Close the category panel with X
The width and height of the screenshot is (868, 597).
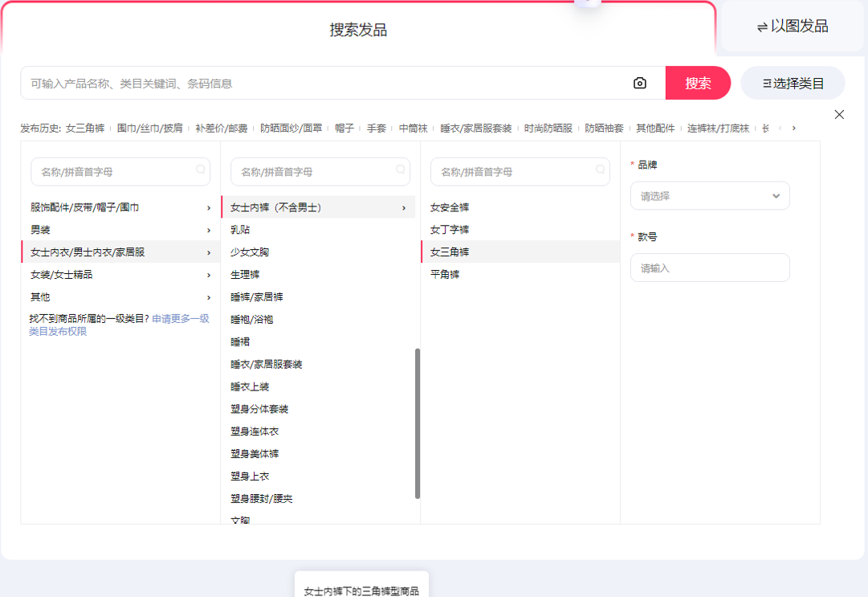point(839,115)
